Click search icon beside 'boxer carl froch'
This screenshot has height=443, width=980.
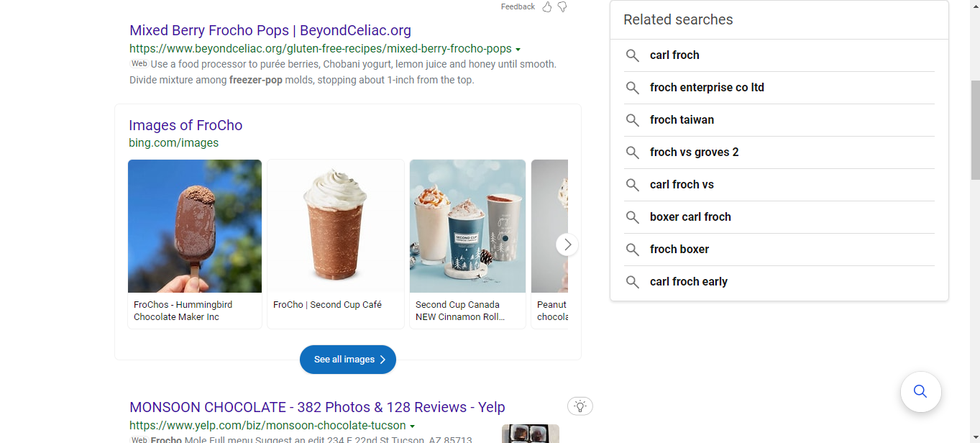tap(633, 217)
